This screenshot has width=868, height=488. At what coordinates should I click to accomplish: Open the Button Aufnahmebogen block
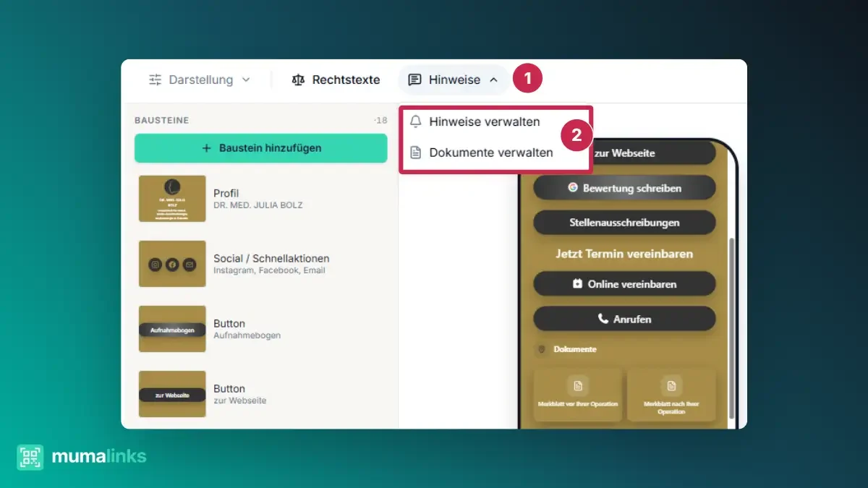(x=261, y=329)
